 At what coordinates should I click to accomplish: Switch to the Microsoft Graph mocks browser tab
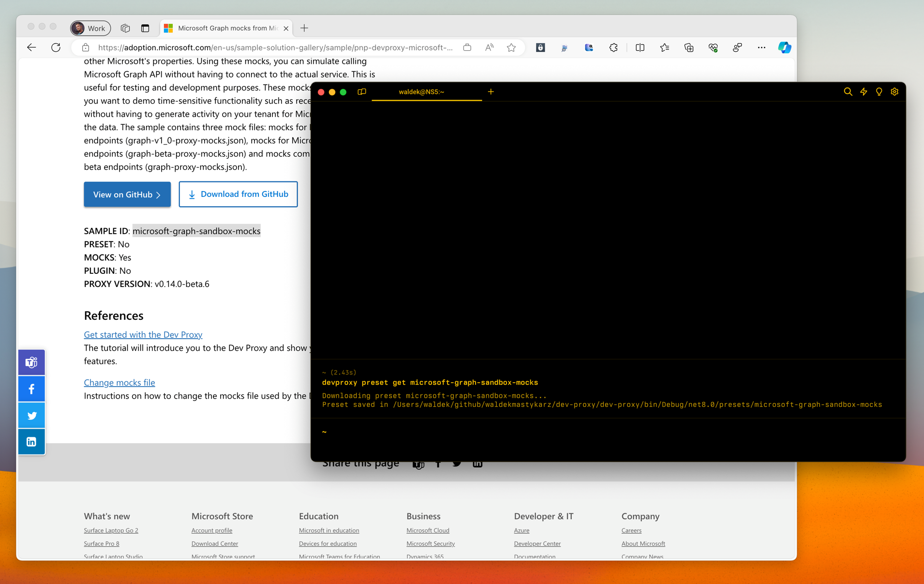[225, 28]
